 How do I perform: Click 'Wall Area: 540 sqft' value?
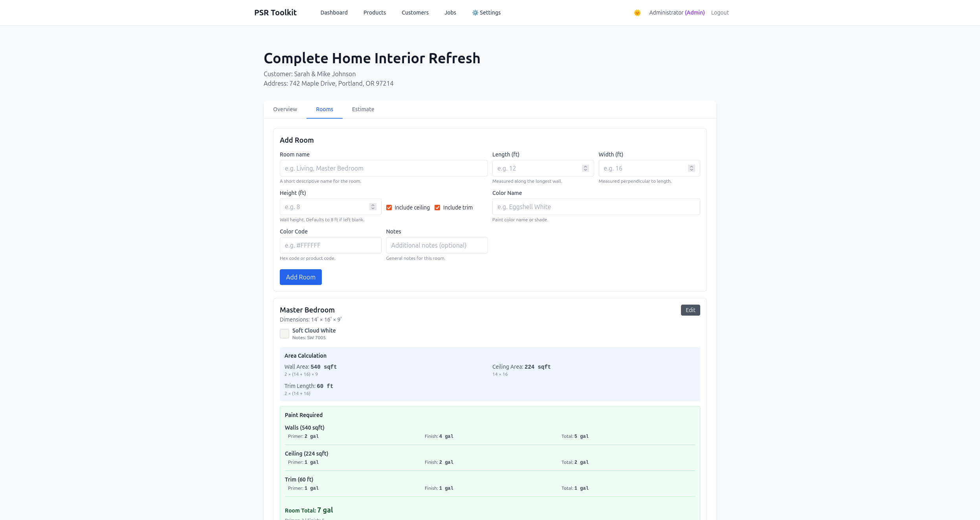[x=310, y=367]
